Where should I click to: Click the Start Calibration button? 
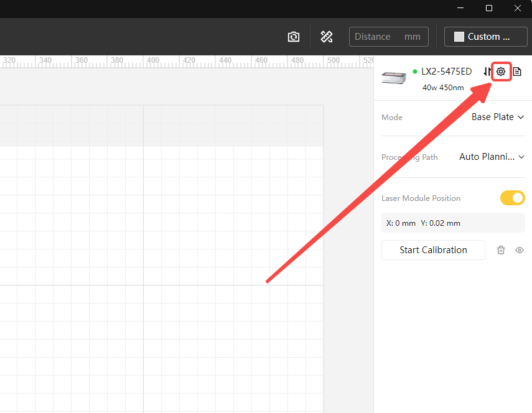(x=433, y=250)
